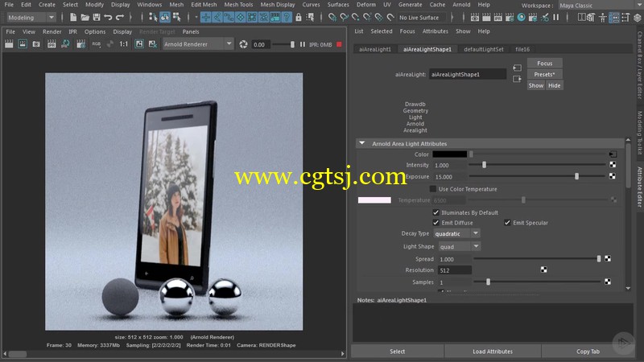Image resolution: width=644 pixels, height=362 pixels.
Task: Set real size with 1:1 icon
Action: 124,44
